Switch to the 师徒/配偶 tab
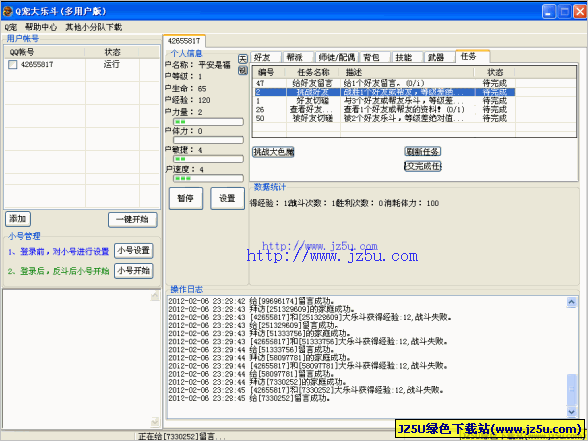The image size is (588, 441). click(337, 57)
